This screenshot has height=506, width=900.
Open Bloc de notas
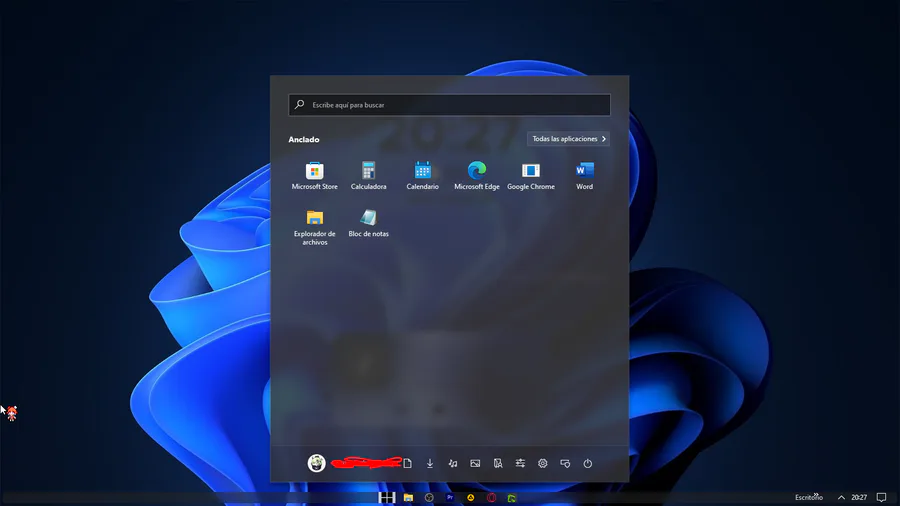[368, 223]
